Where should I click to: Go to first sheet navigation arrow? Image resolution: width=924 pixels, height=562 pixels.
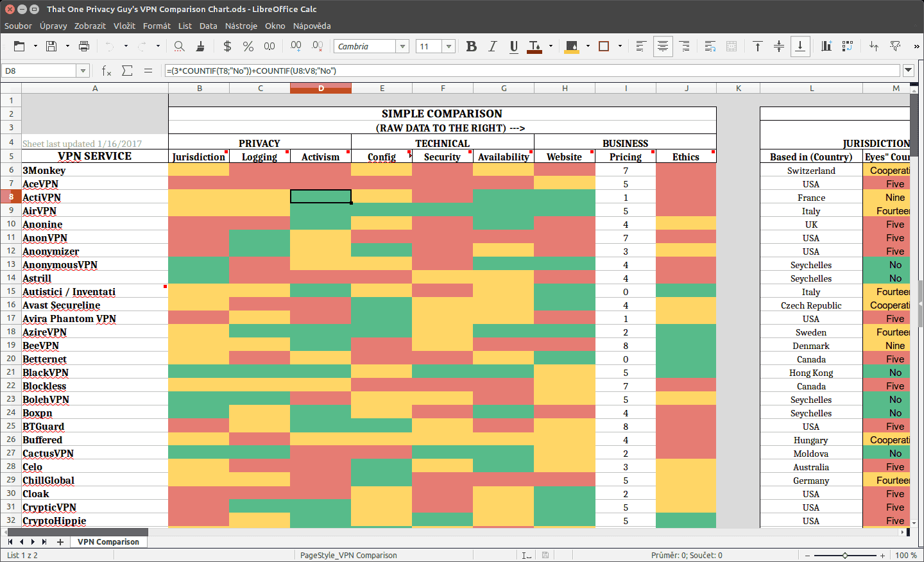[x=10, y=542]
